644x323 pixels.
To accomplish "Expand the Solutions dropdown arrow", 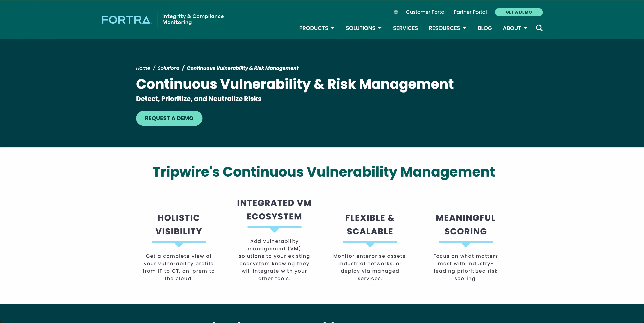I will pyautogui.click(x=380, y=28).
